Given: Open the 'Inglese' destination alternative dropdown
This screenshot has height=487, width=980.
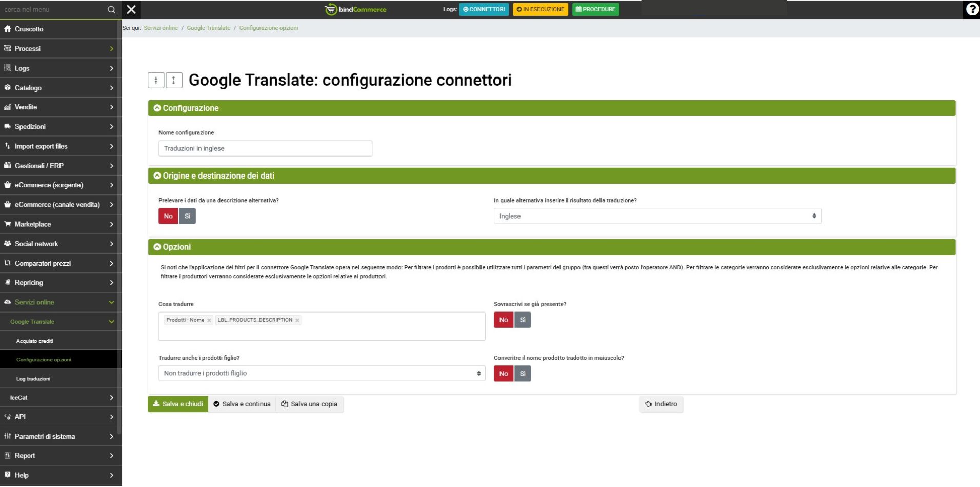Looking at the screenshot, I should [657, 216].
